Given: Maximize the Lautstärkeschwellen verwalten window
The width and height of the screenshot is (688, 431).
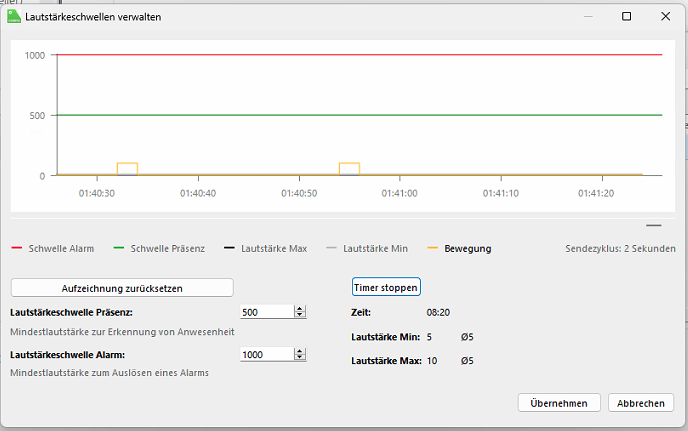Looking at the screenshot, I should [626, 17].
